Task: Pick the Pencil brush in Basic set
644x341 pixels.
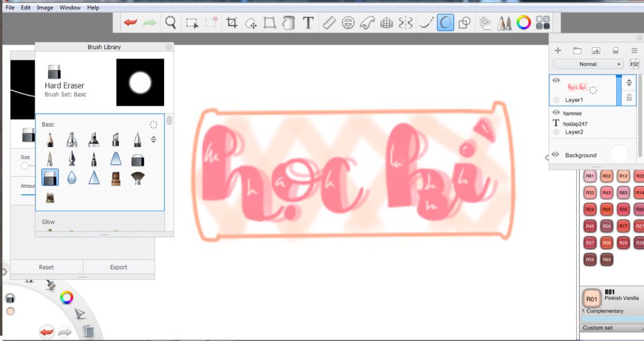Action: click(x=50, y=140)
